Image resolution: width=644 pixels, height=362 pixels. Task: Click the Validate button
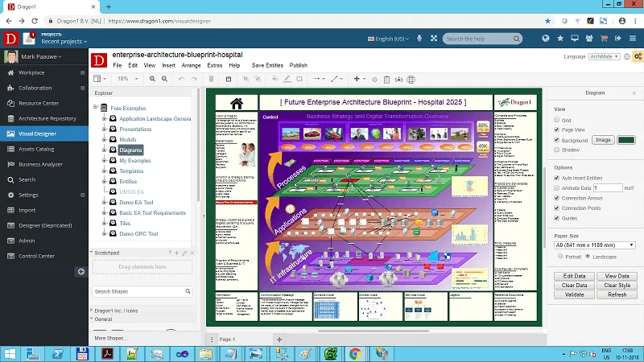pos(574,294)
